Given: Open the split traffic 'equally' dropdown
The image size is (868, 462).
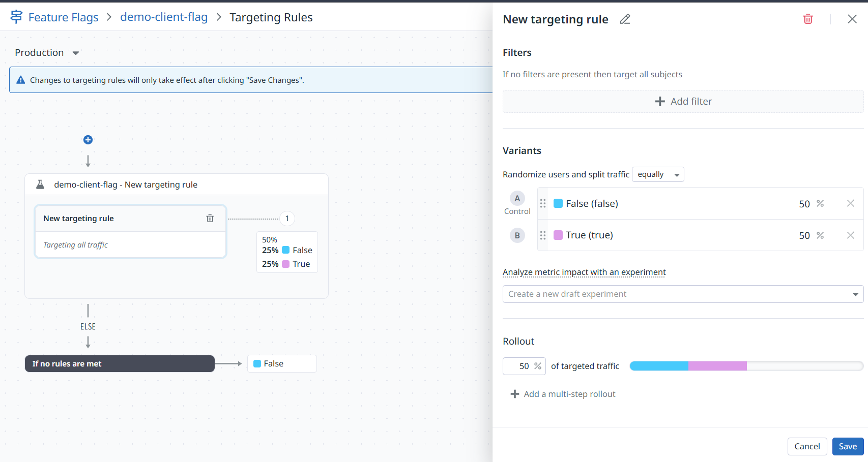Looking at the screenshot, I should coord(658,174).
